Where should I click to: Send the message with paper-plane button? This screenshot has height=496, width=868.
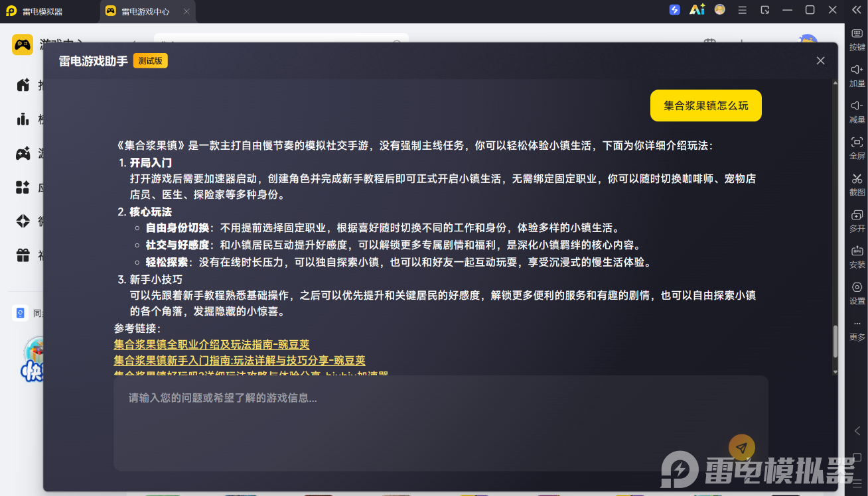(742, 448)
